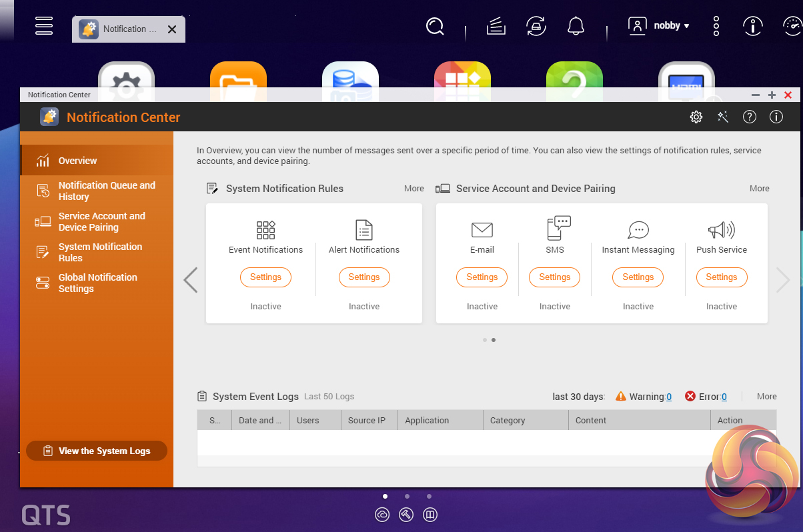Select Overview in the sidebar
Viewport: 803px width, 532px height.
point(97,161)
